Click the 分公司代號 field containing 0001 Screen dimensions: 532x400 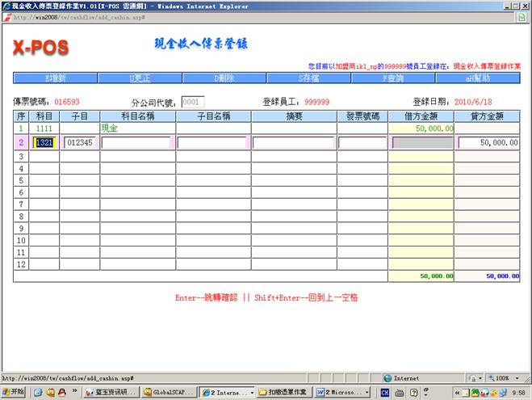[x=192, y=103]
